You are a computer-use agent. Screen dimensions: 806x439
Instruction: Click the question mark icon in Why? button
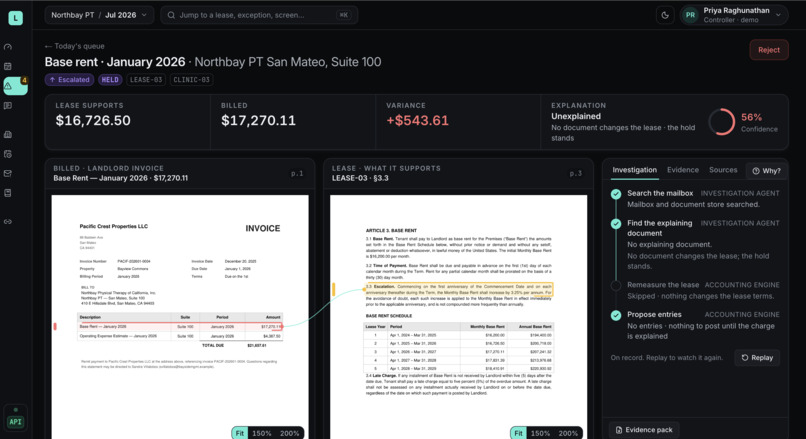756,171
